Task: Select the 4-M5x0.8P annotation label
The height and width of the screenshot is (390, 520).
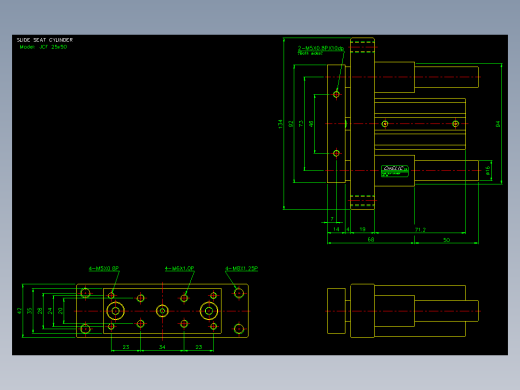Action: click(104, 268)
